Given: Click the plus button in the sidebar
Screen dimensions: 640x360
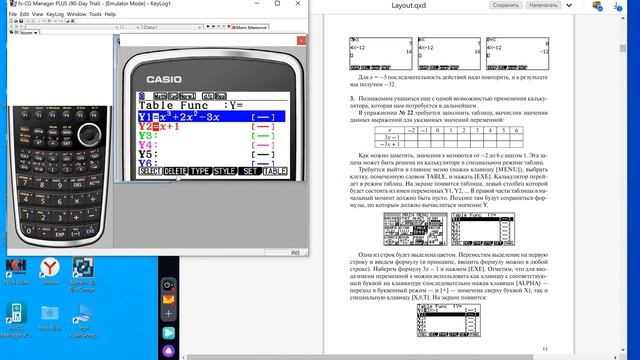Looking at the screenshot, I should [x=169, y=314].
